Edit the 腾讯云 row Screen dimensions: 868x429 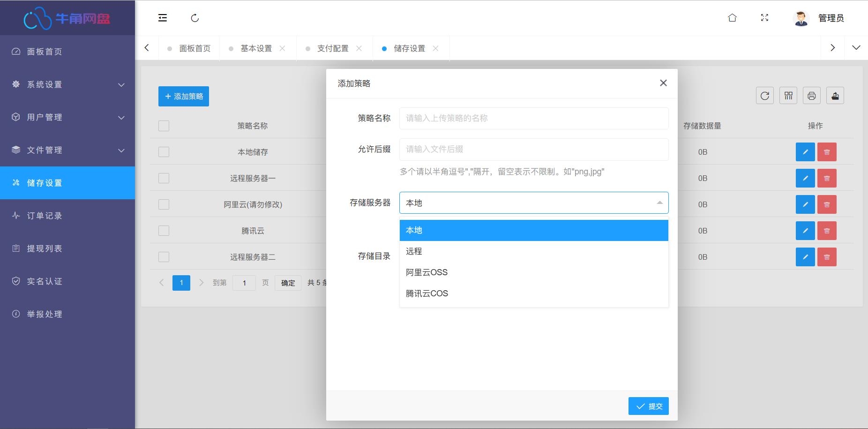click(x=805, y=231)
